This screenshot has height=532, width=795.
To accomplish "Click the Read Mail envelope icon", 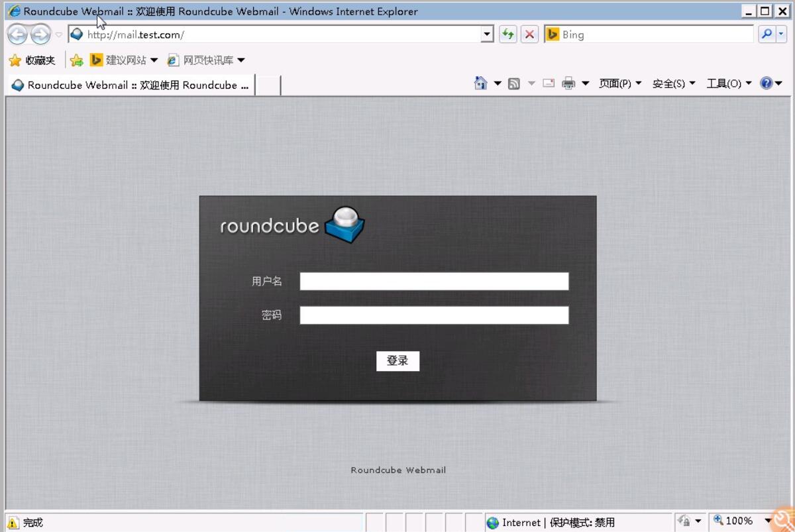I will tap(549, 83).
